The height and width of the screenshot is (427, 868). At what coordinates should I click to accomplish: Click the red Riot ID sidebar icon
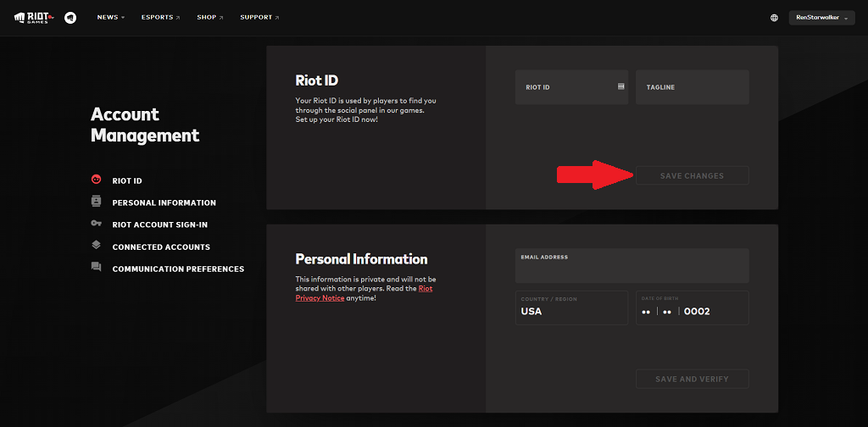point(96,180)
